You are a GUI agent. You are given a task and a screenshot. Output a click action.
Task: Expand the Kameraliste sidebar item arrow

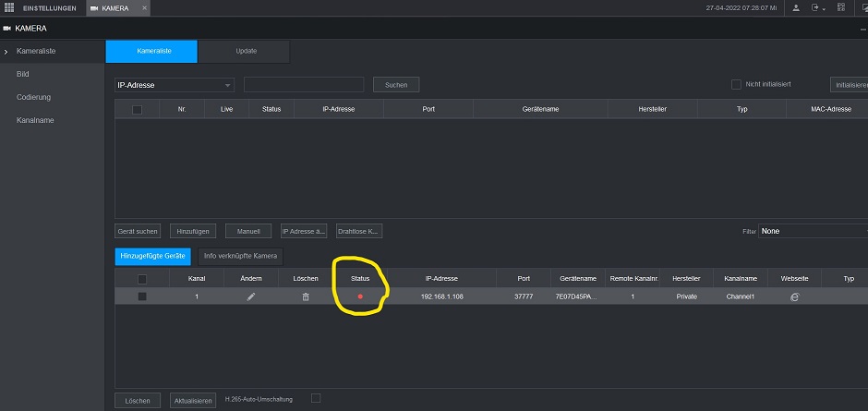click(x=6, y=51)
